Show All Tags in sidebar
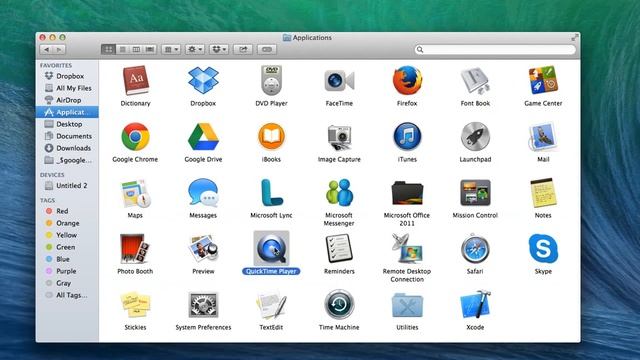This screenshot has height=360, width=640. [67, 295]
